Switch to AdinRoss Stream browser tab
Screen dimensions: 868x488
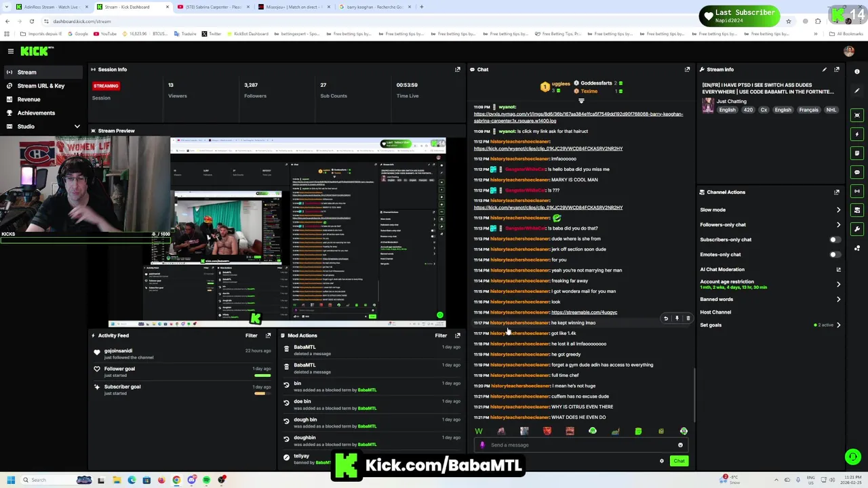pos(51,7)
